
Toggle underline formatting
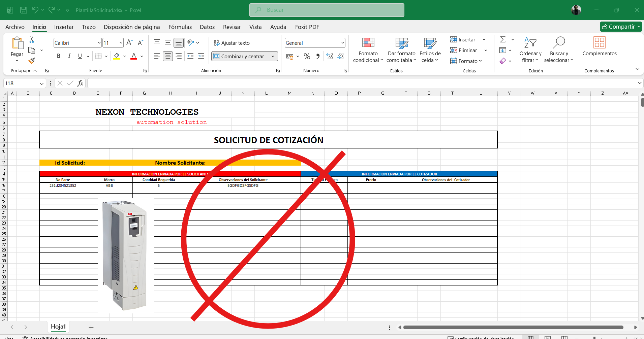click(80, 56)
